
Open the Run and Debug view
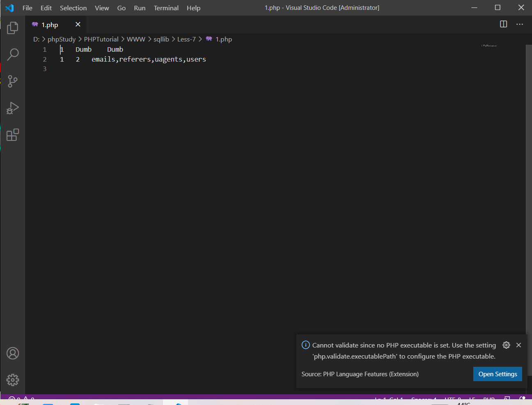[x=13, y=108]
